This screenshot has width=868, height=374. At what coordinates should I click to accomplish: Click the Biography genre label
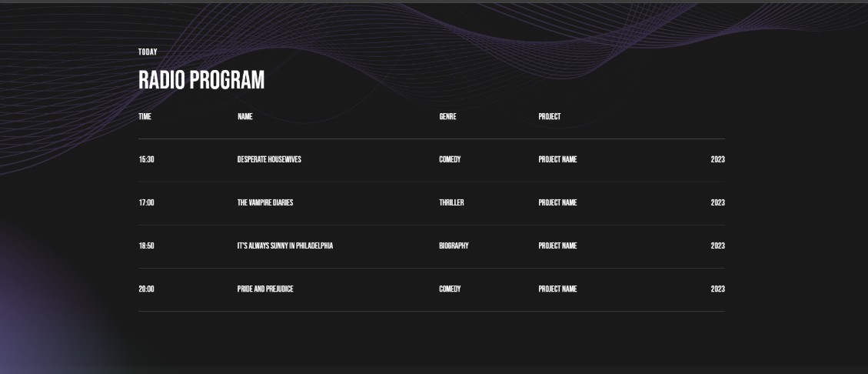coord(454,246)
